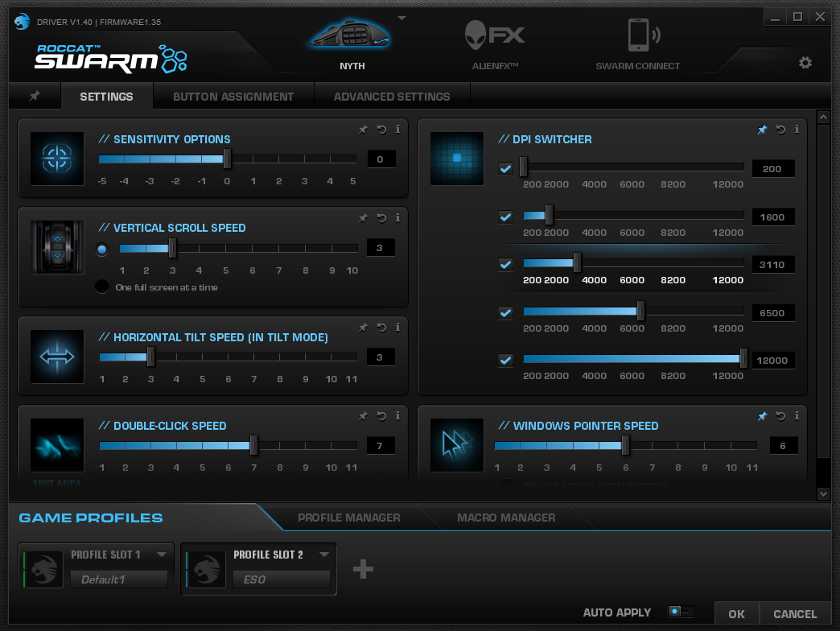Viewport: 840px width, 631px height.
Task: Click the scrollbar up arrow
Action: pos(823,117)
